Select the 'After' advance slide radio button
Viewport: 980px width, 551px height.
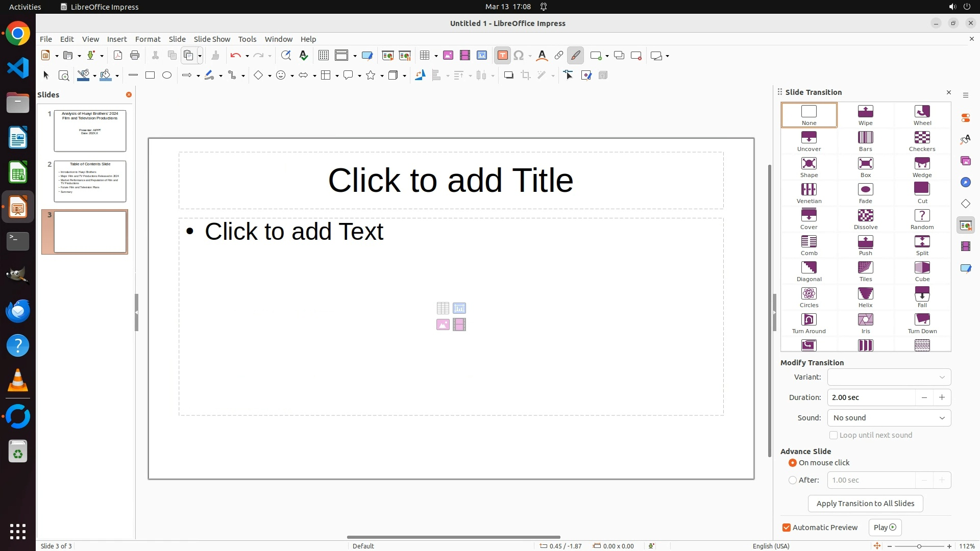pyautogui.click(x=793, y=480)
